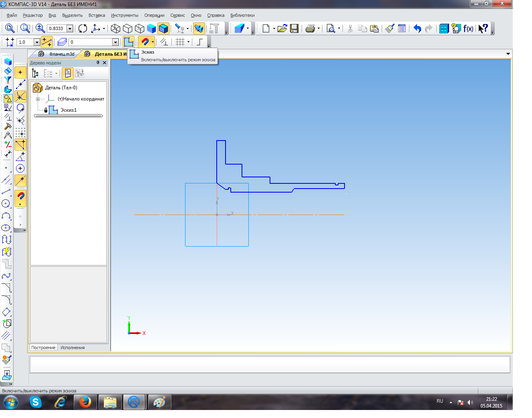The height and width of the screenshot is (418, 532).
Task: Open Файл menu
Action: (x=12, y=15)
